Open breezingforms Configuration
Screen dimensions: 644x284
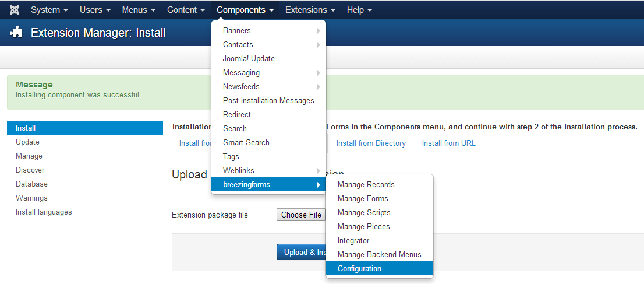pyautogui.click(x=380, y=269)
